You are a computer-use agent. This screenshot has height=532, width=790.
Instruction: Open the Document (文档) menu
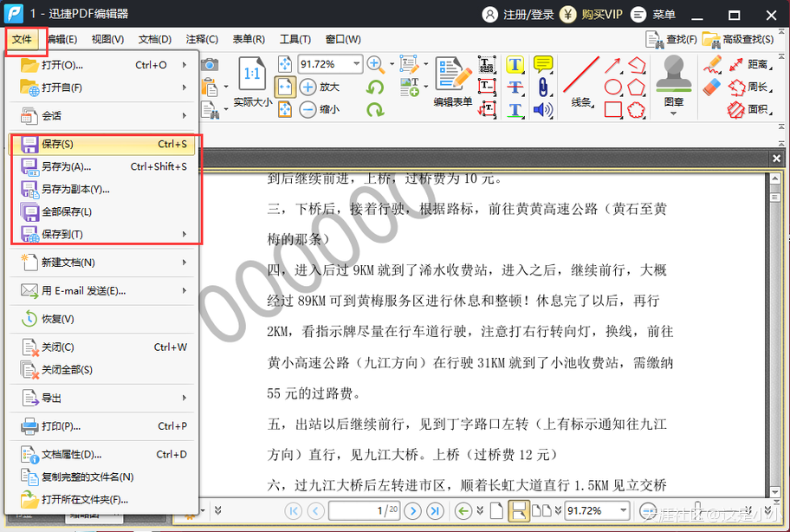click(x=155, y=39)
